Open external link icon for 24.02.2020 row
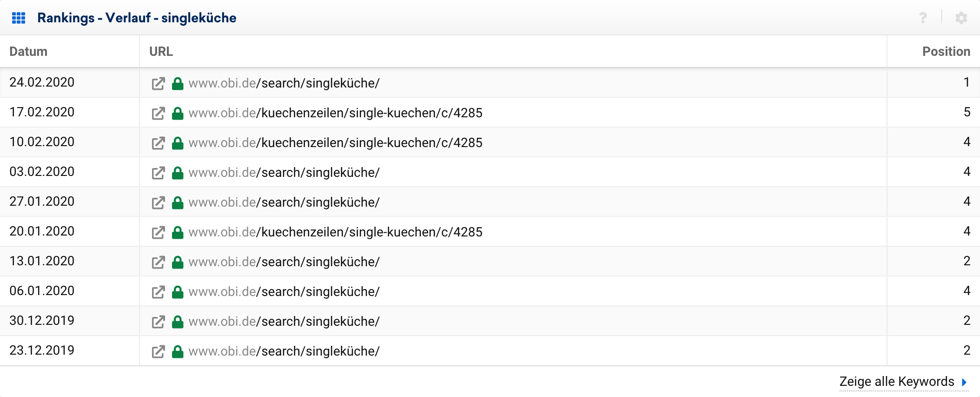 (158, 84)
